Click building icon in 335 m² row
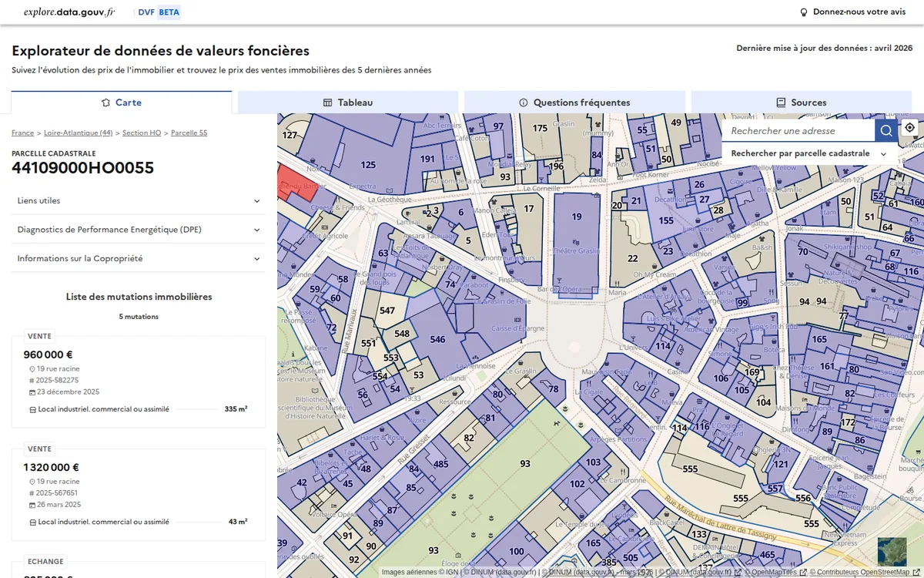This screenshot has width=924, height=578. click(x=32, y=409)
